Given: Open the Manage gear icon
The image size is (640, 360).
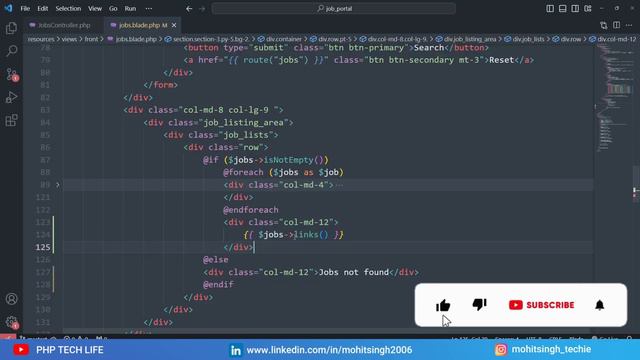Looking at the screenshot, I should [x=11, y=322].
